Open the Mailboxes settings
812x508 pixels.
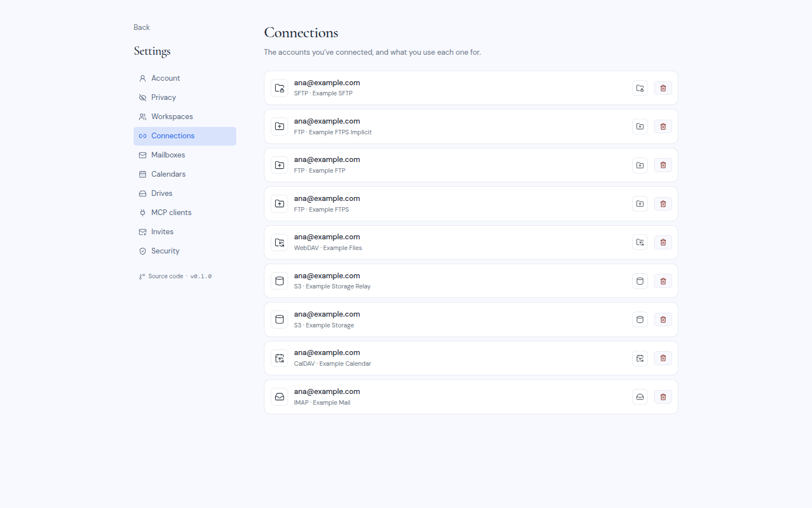point(185,155)
